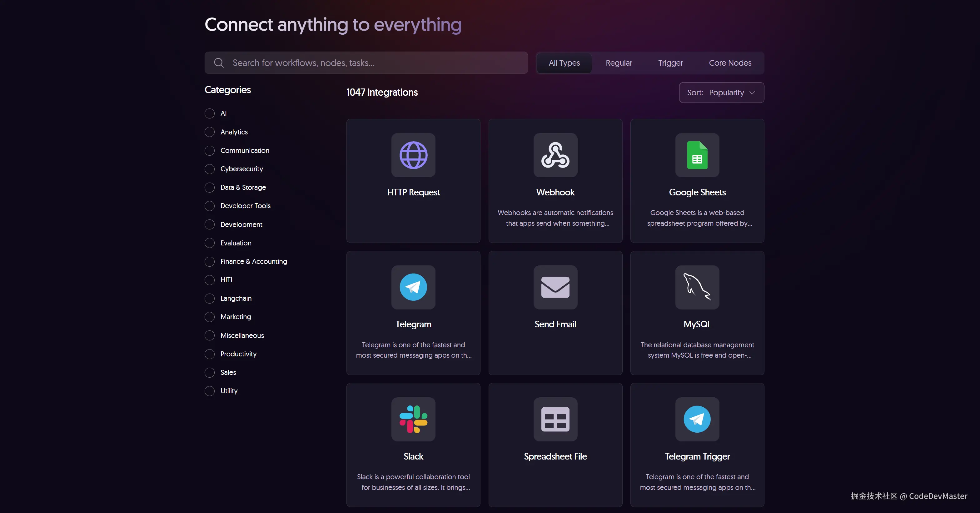980x513 pixels.
Task: Select the Communication category radio button
Action: tap(210, 151)
